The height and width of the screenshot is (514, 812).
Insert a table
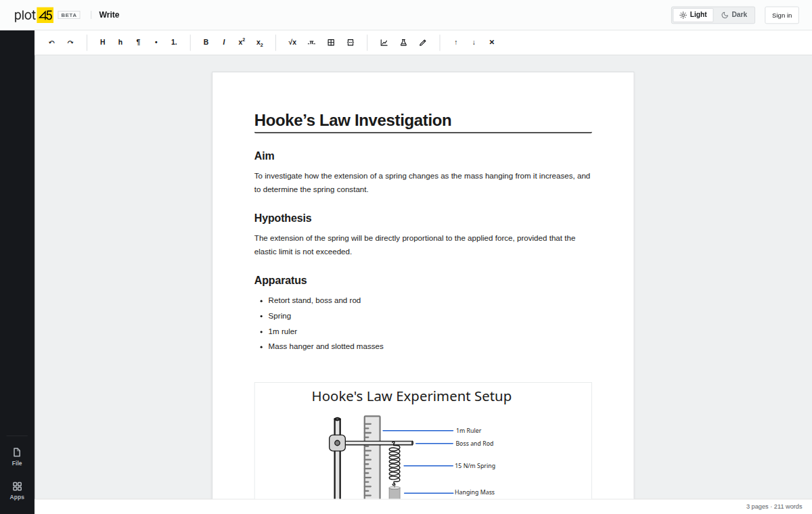pos(331,43)
